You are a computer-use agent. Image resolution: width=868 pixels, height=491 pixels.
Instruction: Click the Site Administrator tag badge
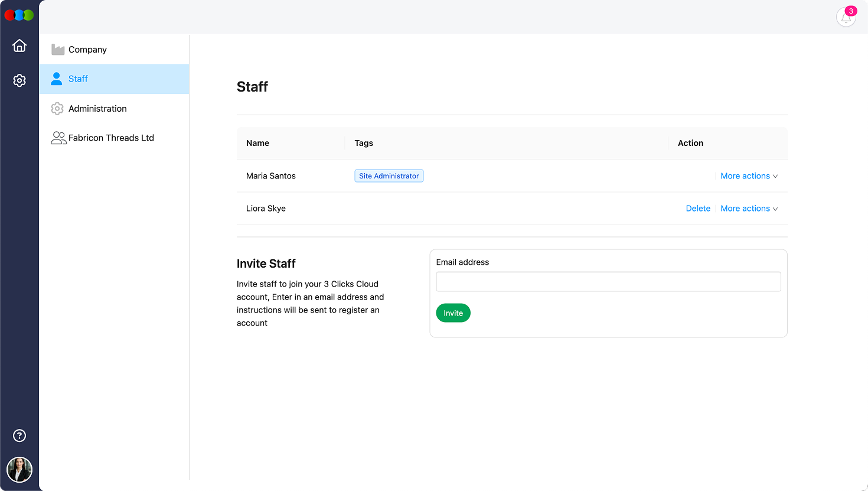point(389,175)
